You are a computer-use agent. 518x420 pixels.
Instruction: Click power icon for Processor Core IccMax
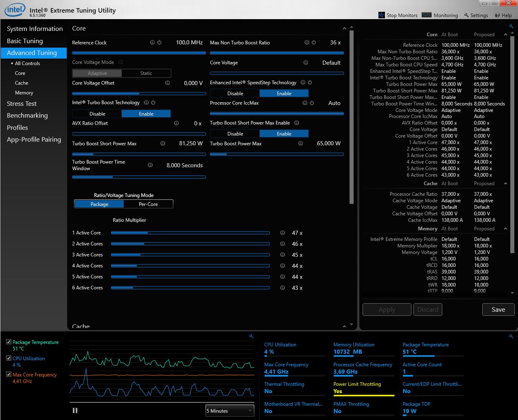(x=312, y=103)
